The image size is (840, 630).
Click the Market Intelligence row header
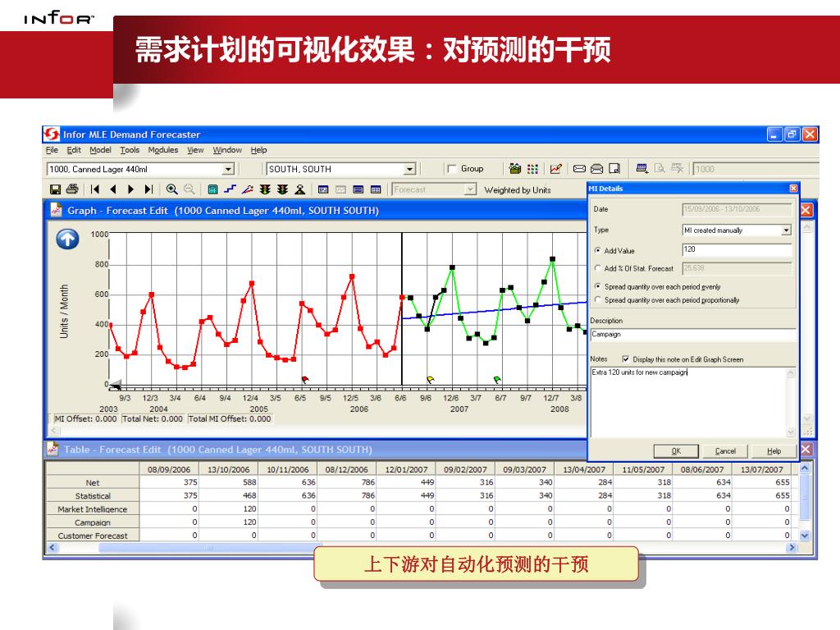(93, 509)
